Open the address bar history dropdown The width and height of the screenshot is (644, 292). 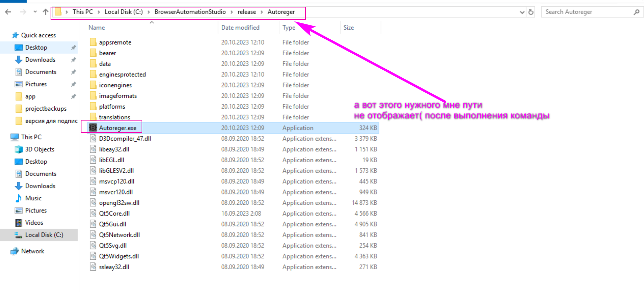522,12
